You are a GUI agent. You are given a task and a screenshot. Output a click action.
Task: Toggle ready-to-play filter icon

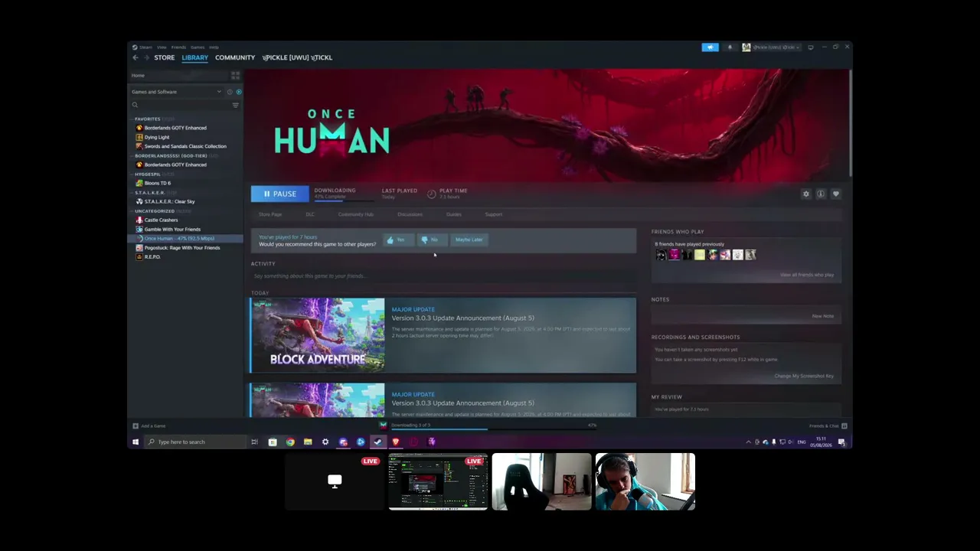238,92
